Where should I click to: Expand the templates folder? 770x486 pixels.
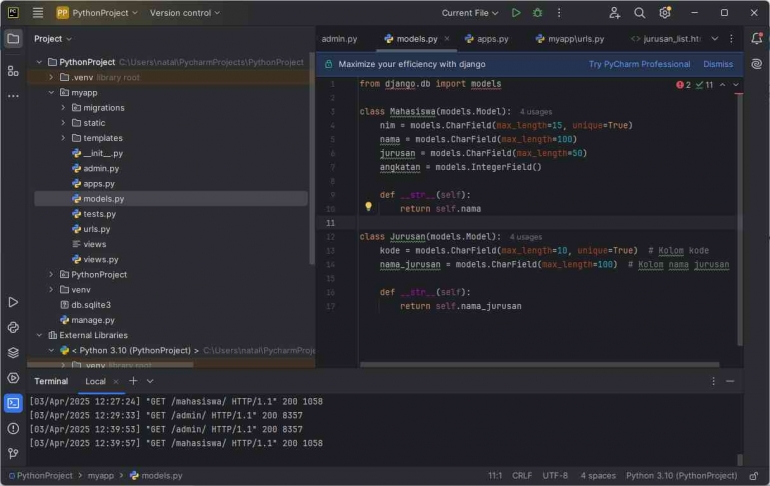tap(63, 138)
